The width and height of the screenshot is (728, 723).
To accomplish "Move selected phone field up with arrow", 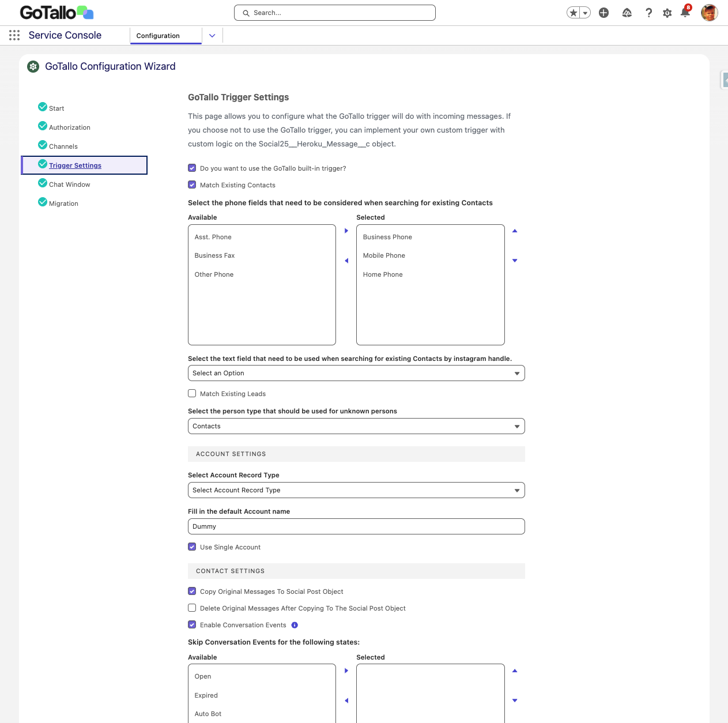I will point(515,231).
